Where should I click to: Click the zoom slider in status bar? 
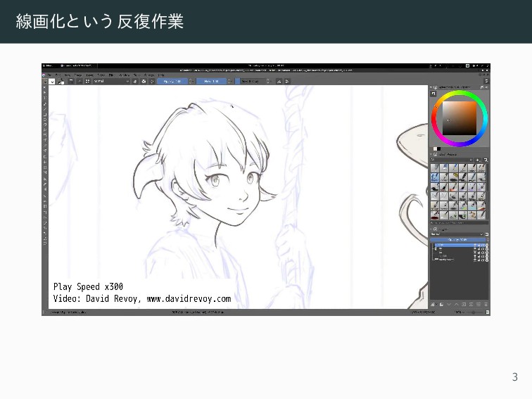(x=474, y=312)
